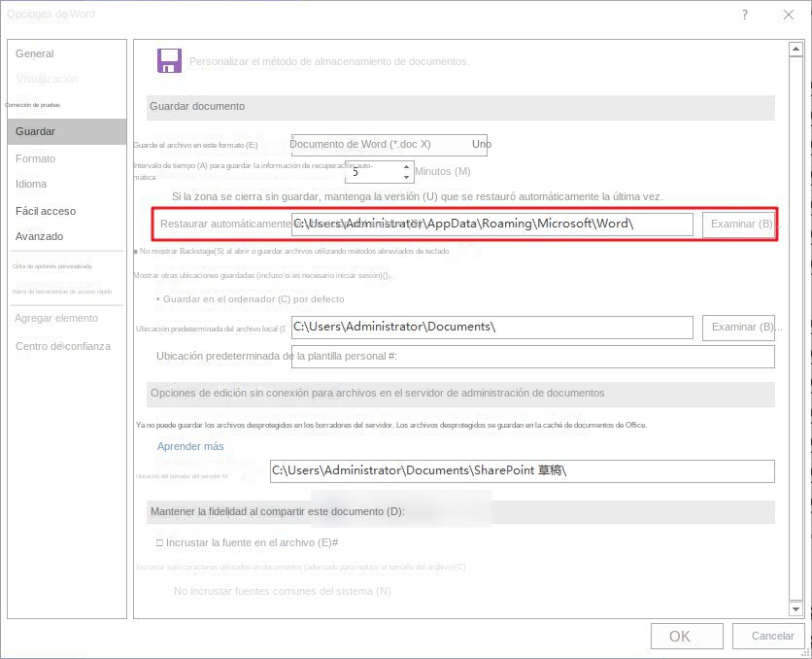This screenshot has width=812, height=659.
Task: Toggle Incrustar solo caracteres utilizados option
Action: 301,568
